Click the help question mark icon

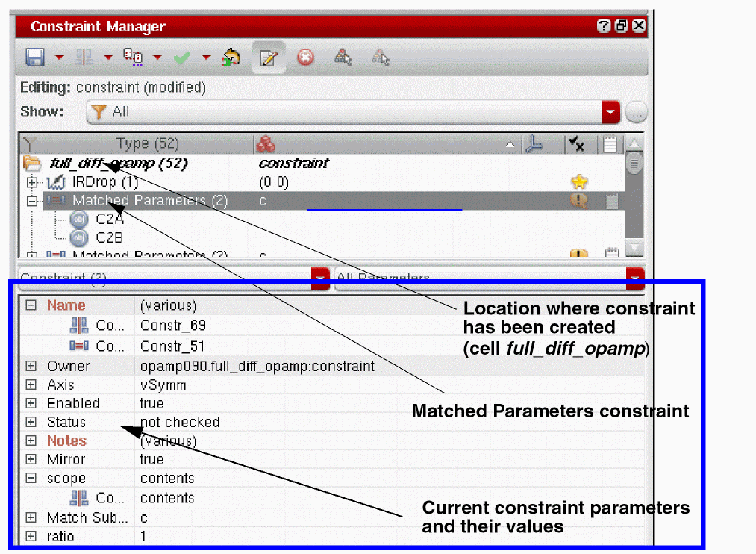(603, 26)
